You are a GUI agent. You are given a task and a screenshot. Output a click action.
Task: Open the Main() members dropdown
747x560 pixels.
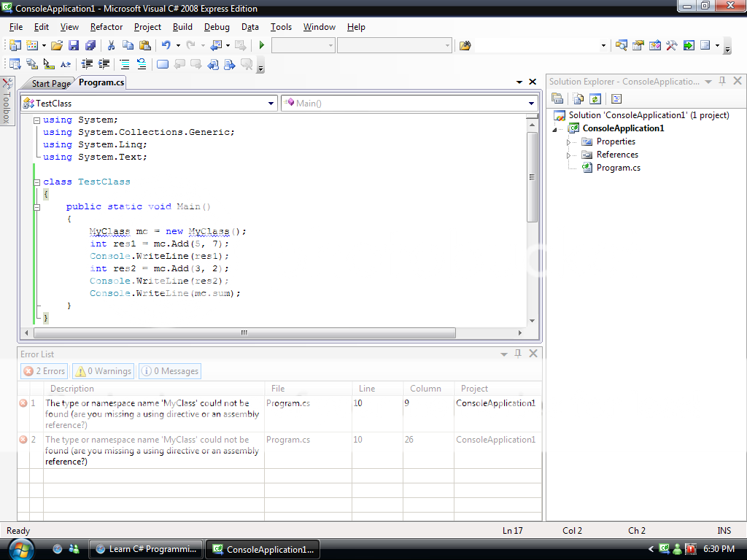[x=532, y=104]
